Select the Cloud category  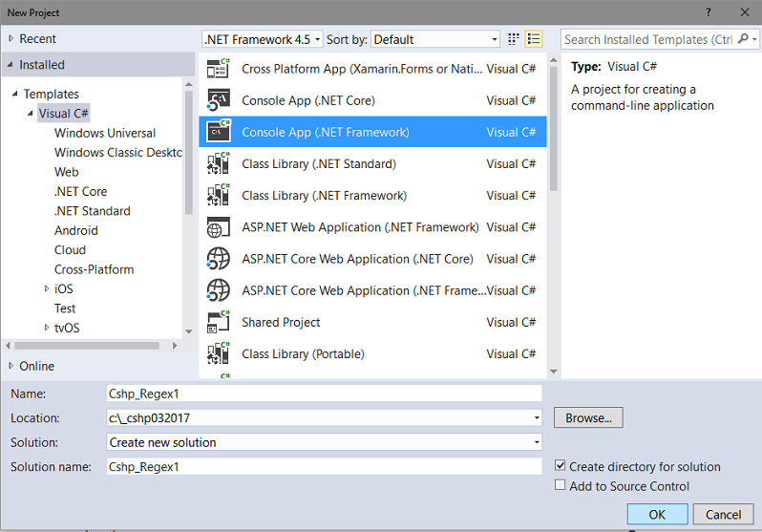tap(70, 249)
